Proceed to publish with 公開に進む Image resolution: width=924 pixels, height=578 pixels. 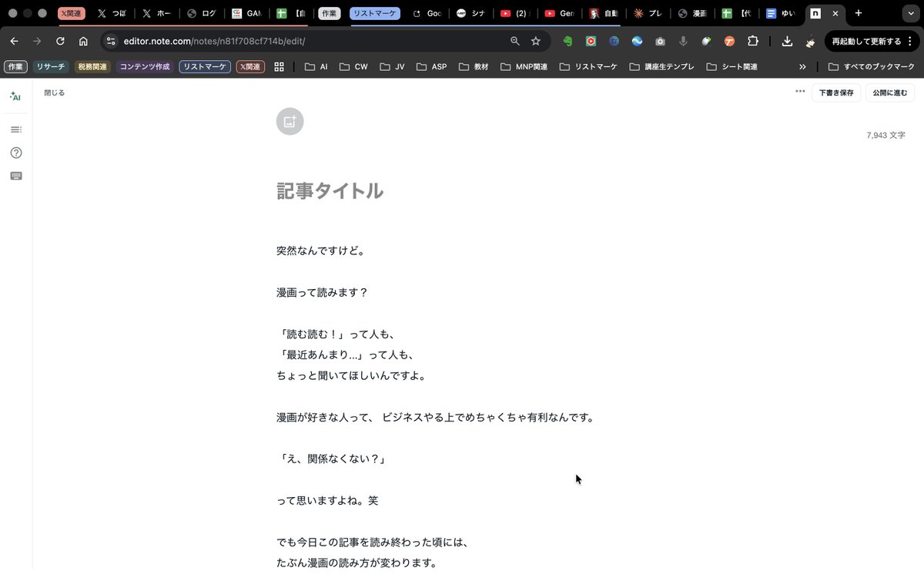(890, 92)
